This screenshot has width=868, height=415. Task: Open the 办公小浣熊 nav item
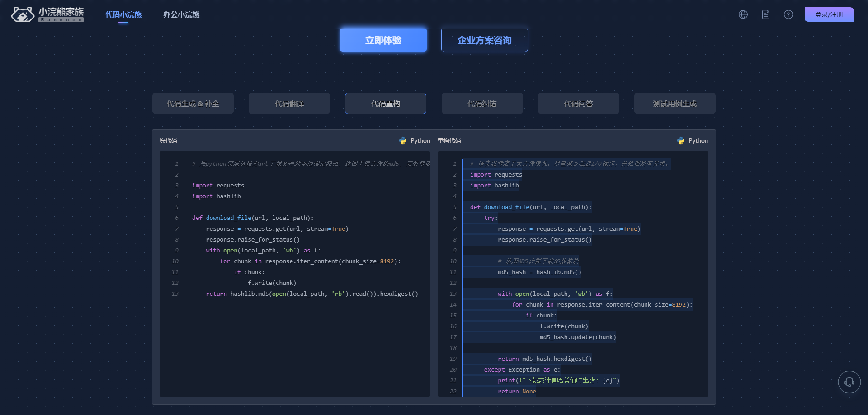181,14
